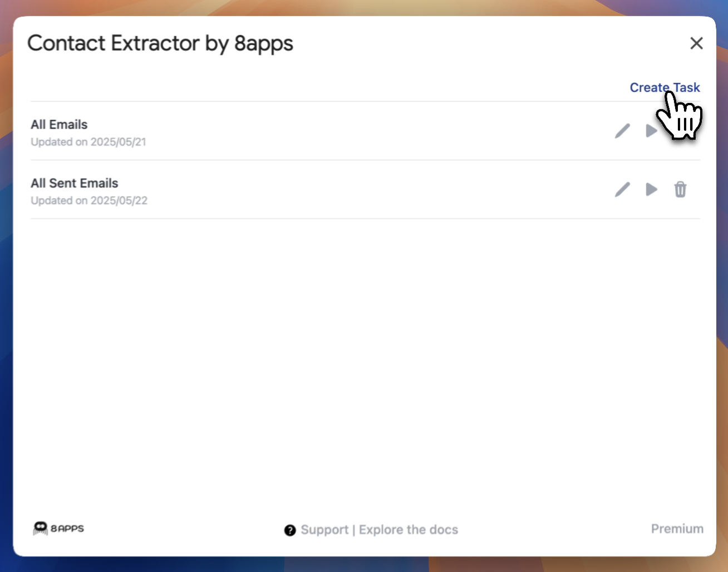Click the help question mark icon
This screenshot has height=572, width=728.
[290, 530]
